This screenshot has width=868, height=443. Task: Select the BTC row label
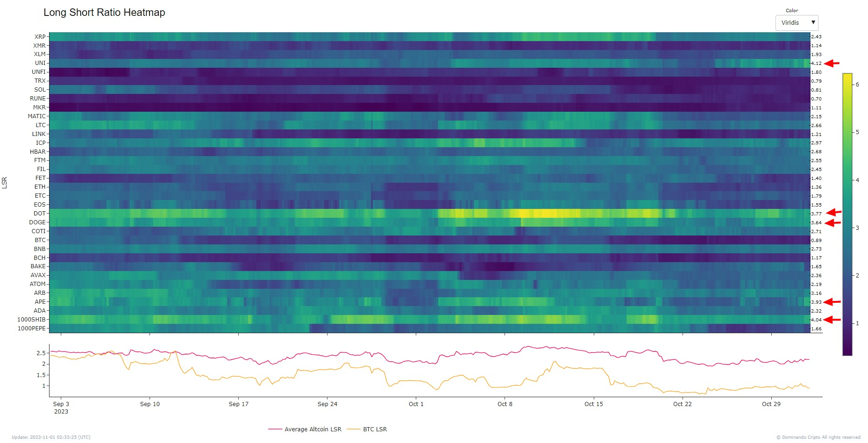[x=41, y=240]
